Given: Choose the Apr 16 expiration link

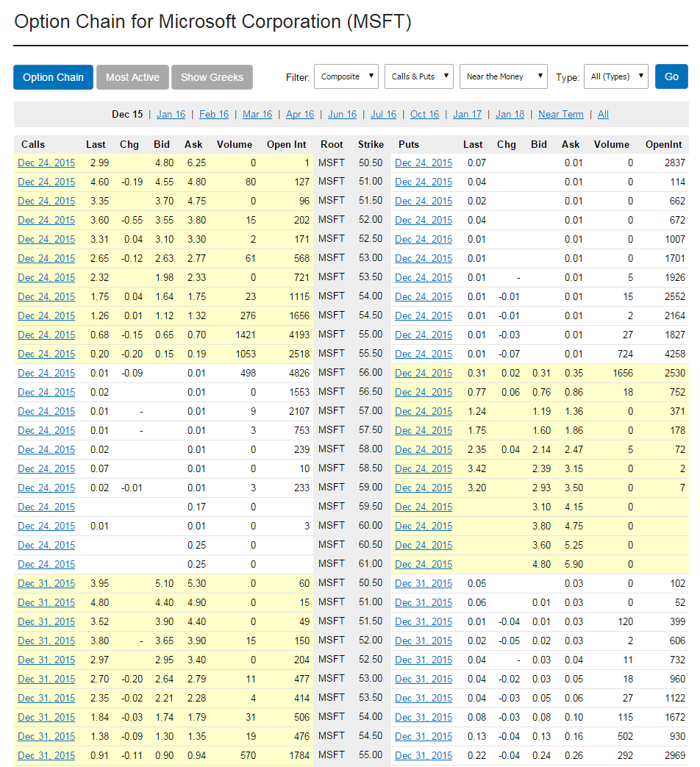Looking at the screenshot, I should click(300, 114).
